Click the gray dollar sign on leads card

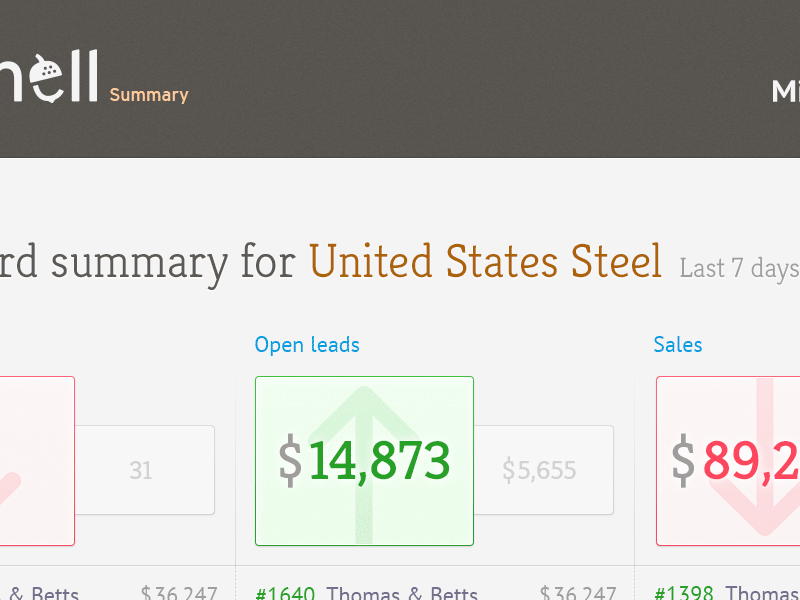coord(290,461)
